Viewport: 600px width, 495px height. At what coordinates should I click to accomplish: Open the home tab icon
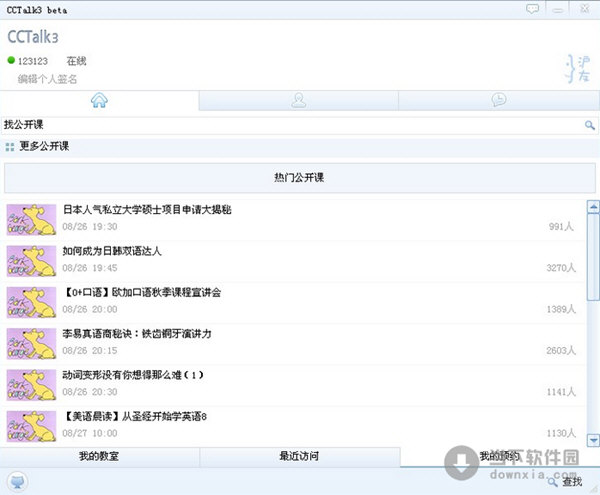[x=99, y=100]
